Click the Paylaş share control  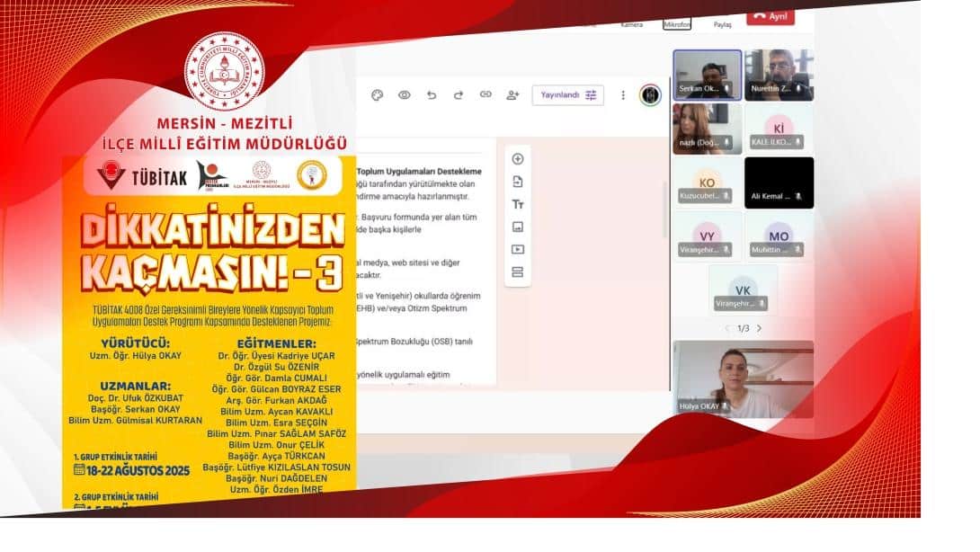[723, 24]
